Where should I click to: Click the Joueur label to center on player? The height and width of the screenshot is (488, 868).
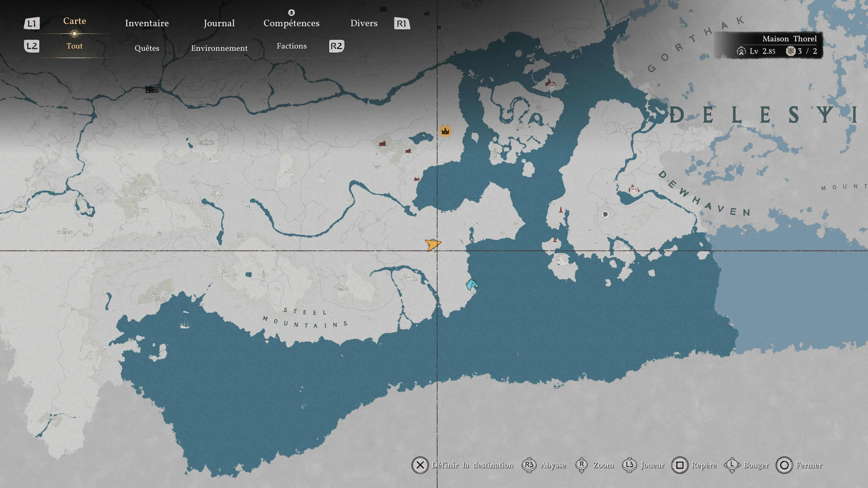[x=653, y=465]
